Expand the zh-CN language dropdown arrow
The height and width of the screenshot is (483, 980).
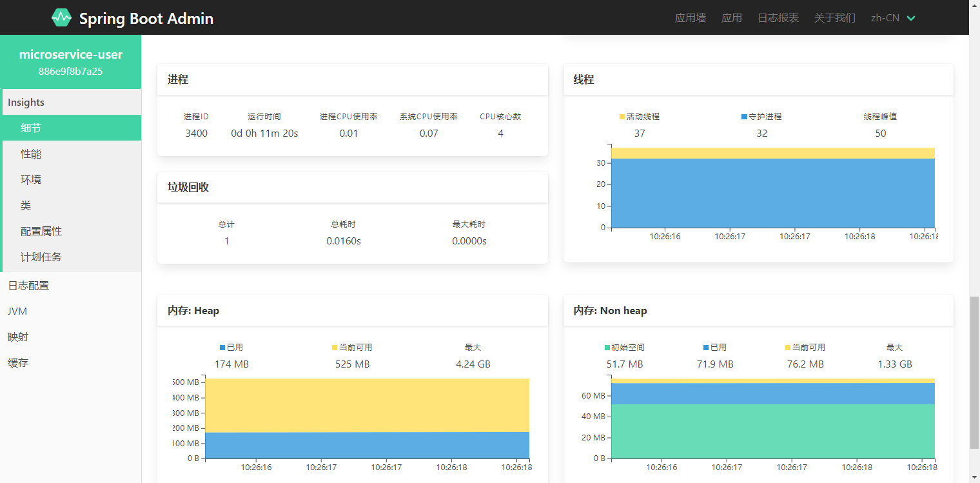(911, 18)
